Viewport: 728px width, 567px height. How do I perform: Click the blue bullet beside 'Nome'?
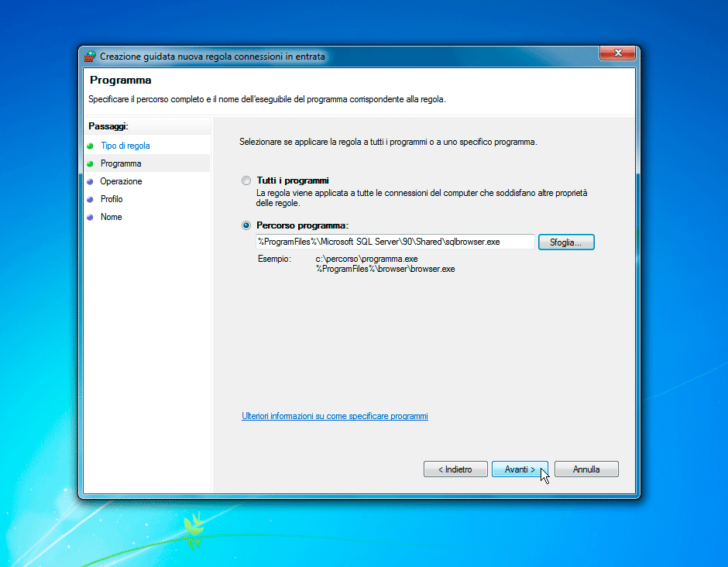pos(90,218)
